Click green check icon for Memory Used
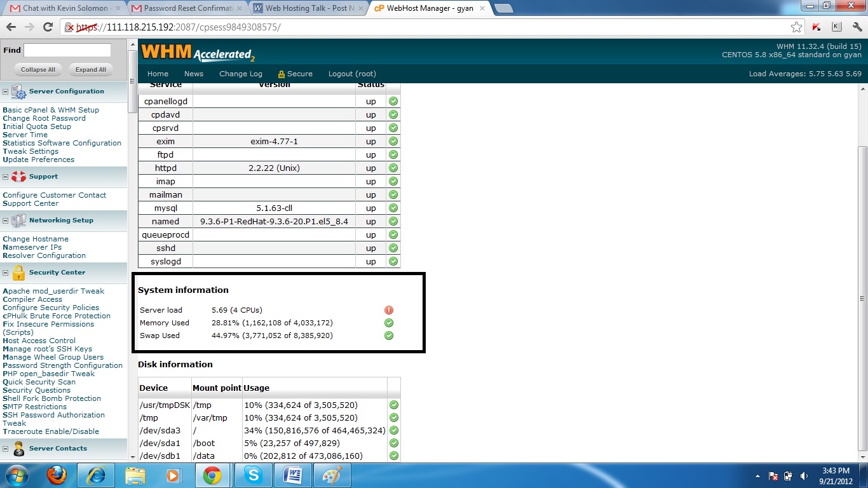This screenshot has height=488, width=868. click(x=389, y=323)
